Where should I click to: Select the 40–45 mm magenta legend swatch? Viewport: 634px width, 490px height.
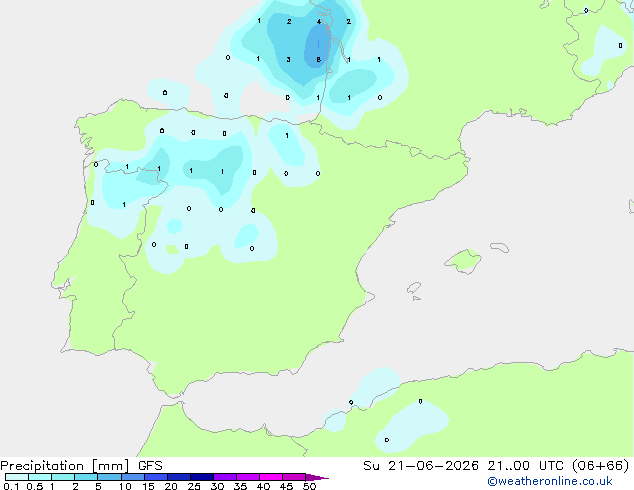click(x=271, y=477)
